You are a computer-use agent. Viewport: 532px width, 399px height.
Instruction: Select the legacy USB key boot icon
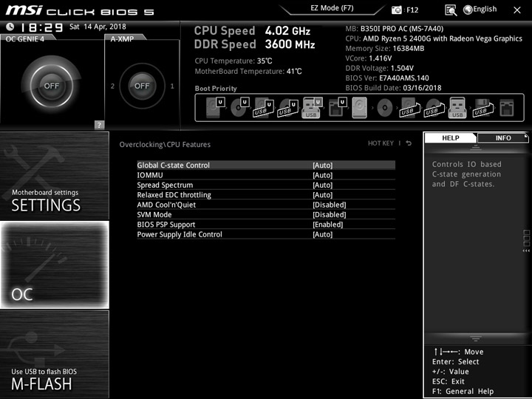coord(457,108)
